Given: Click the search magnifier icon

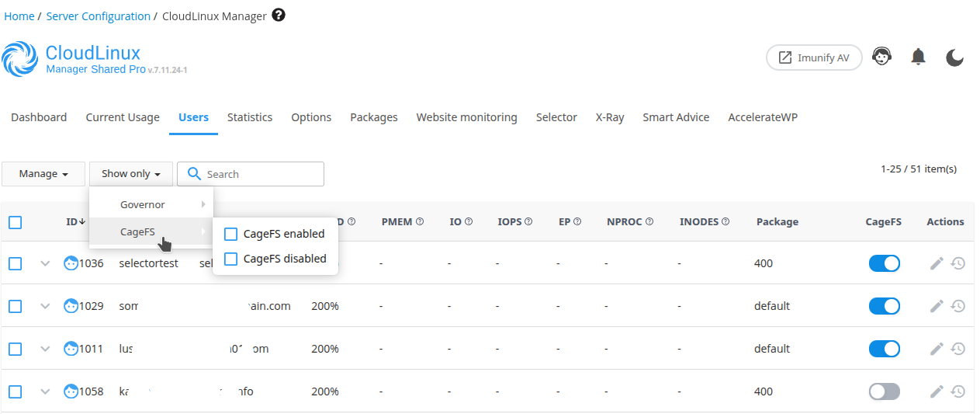Looking at the screenshot, I should tap(195, 174).
